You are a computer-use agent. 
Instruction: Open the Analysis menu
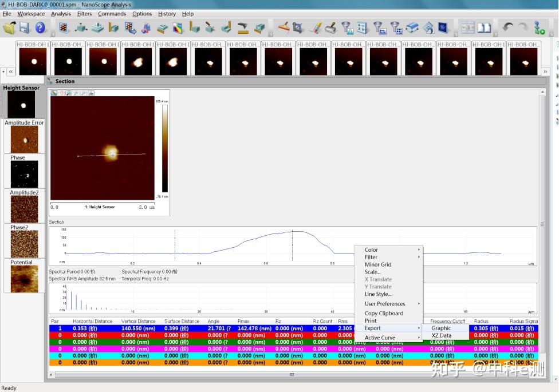(61, 14)
